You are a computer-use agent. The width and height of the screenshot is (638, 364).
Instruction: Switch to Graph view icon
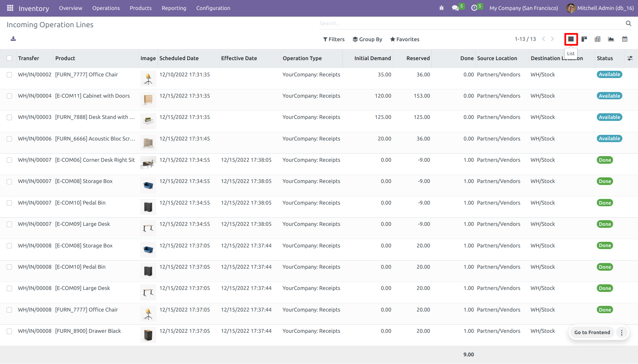[611, 39]
